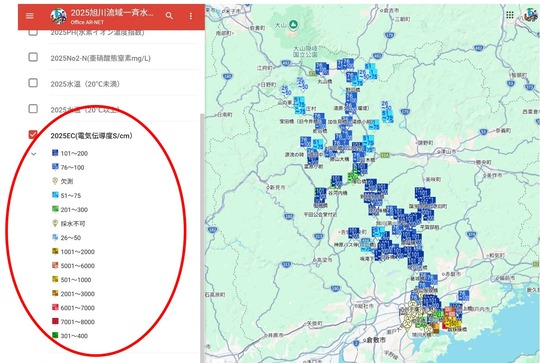Select the 2025水温（20℃未満）layer title
Image resolution: width=540 pixels, height=363 pixels.
(x=85, y=84)
